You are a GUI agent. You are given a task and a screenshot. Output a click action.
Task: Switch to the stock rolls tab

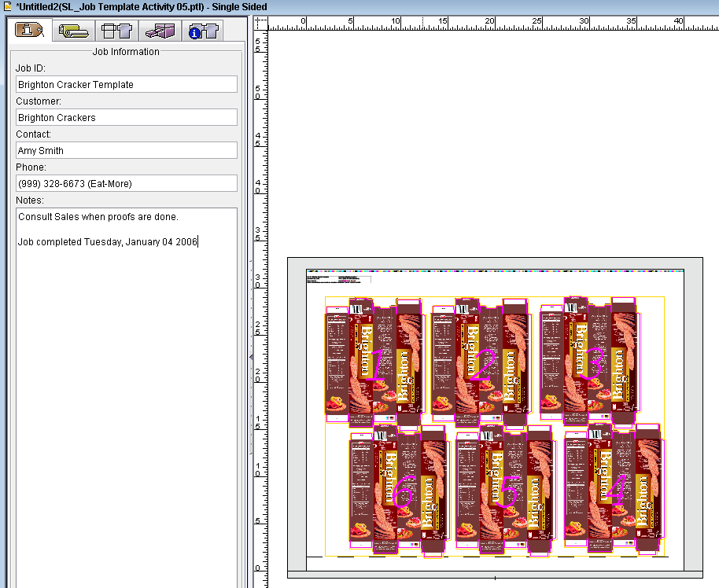pos(73,31)
